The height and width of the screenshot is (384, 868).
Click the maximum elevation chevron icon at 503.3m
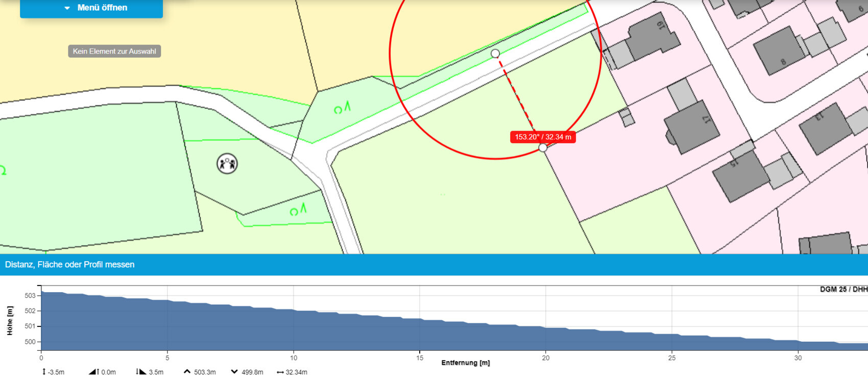point(187,372)
